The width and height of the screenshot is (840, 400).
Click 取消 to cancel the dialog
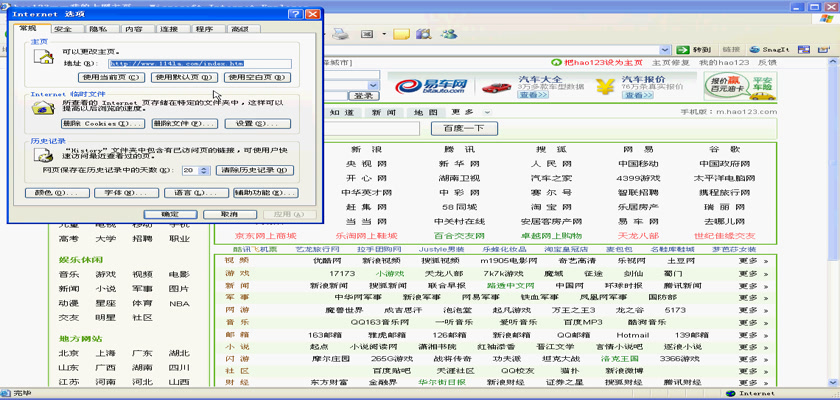click(230, 214)
